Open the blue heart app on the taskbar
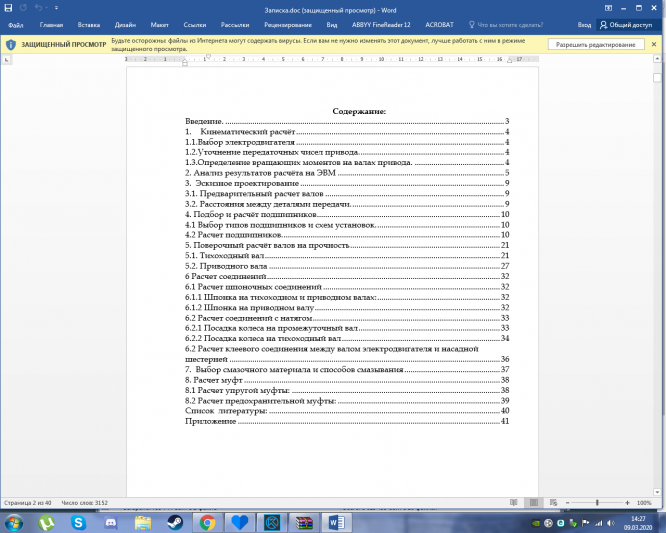Screen dimensions: 666x533 pos(240,523)
